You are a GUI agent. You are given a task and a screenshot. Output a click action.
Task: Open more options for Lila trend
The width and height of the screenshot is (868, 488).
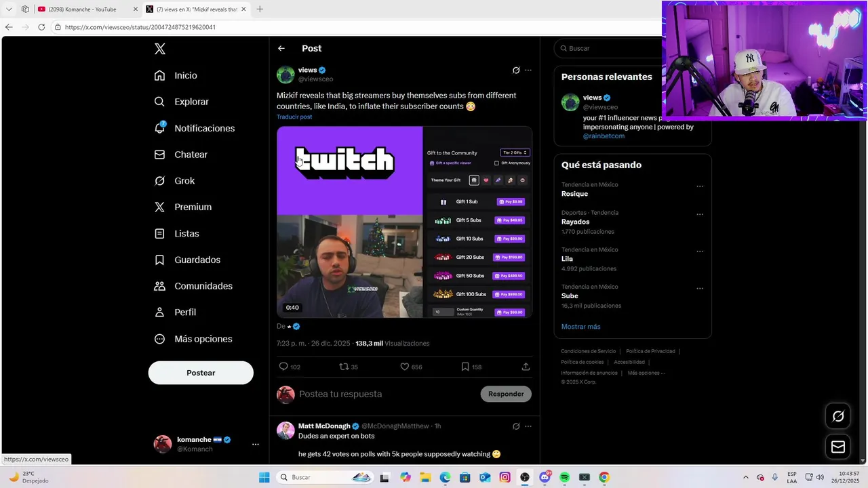[x=700, y=251]
